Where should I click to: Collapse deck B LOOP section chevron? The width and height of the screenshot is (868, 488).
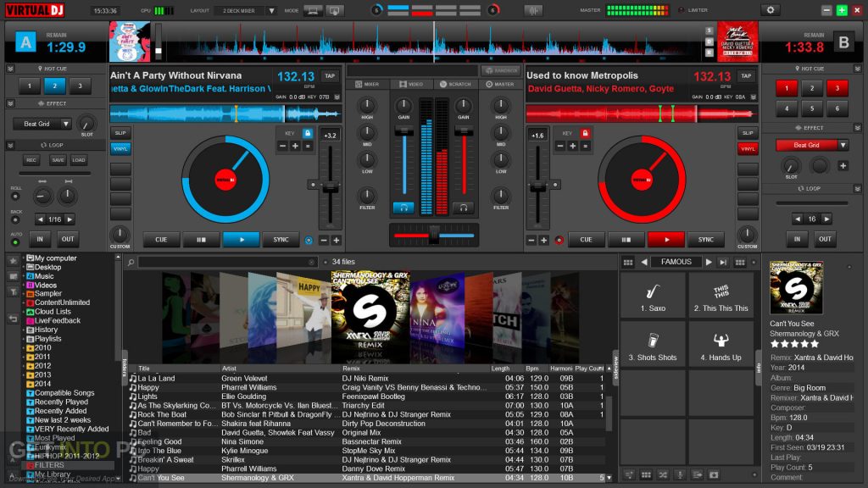[858, 189]
